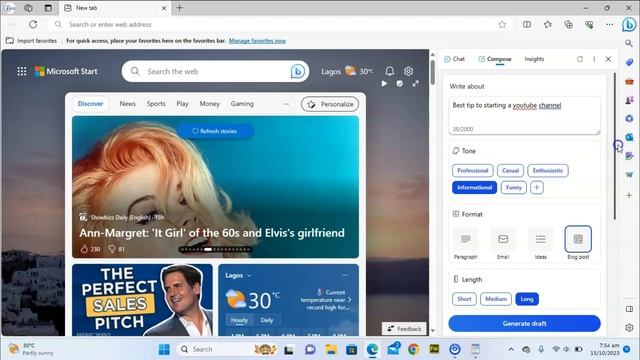Screen dimensions: 640x360
Task: Add a custom tone with plus button
Action: pyautogui.click(x=537, y=187)
